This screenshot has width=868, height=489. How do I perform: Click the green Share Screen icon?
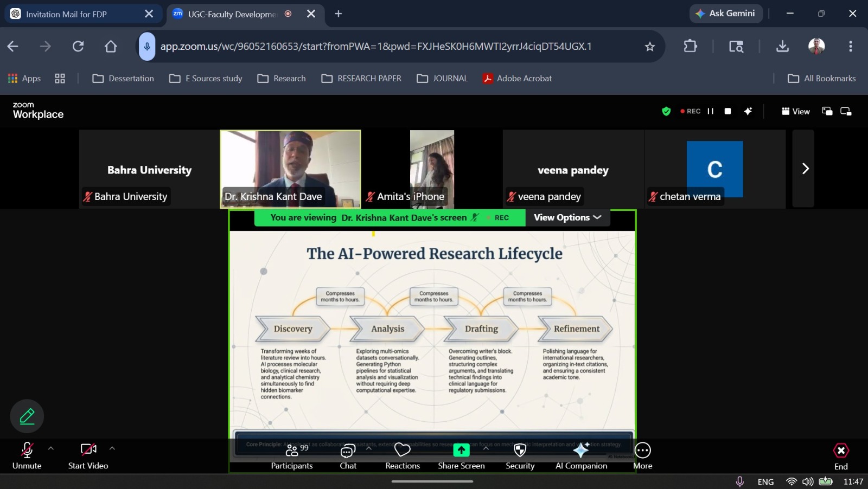(x=461, y=450)
